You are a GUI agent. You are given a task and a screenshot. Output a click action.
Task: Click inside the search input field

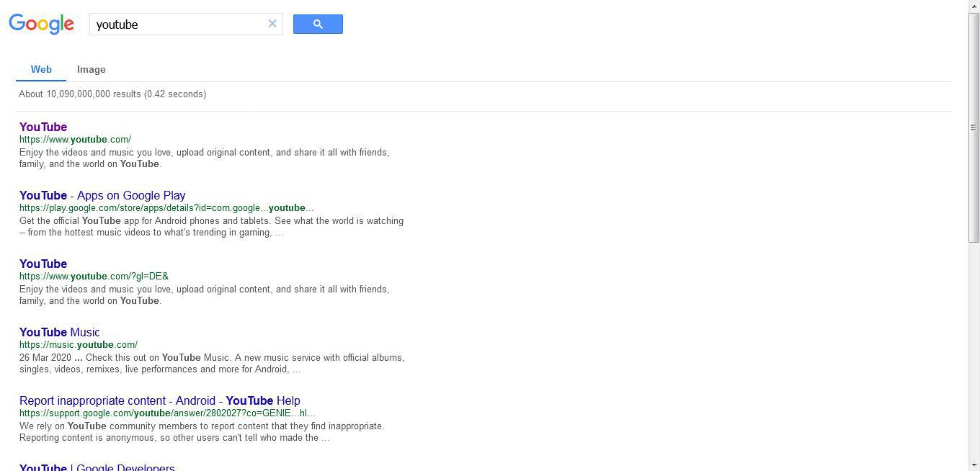click(180, 24)
